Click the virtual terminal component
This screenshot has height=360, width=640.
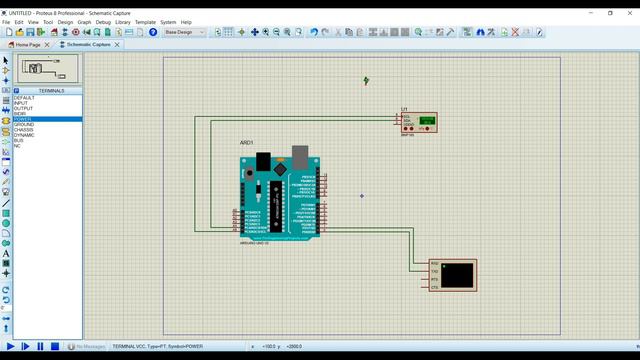453,275
